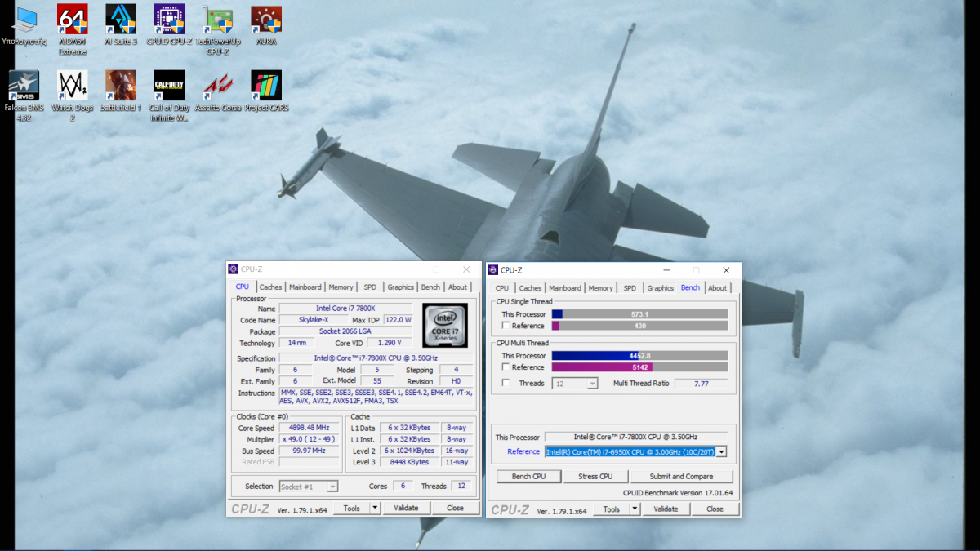
Task: Launch the CPUID CPU-Z desktop shortcut
Action: pyautogui.click(x=169, y=24)
